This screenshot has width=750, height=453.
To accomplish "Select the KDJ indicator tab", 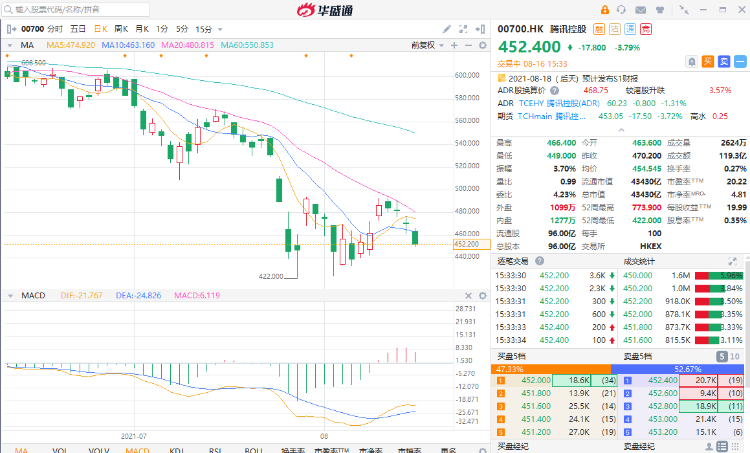I will point(176,450).
